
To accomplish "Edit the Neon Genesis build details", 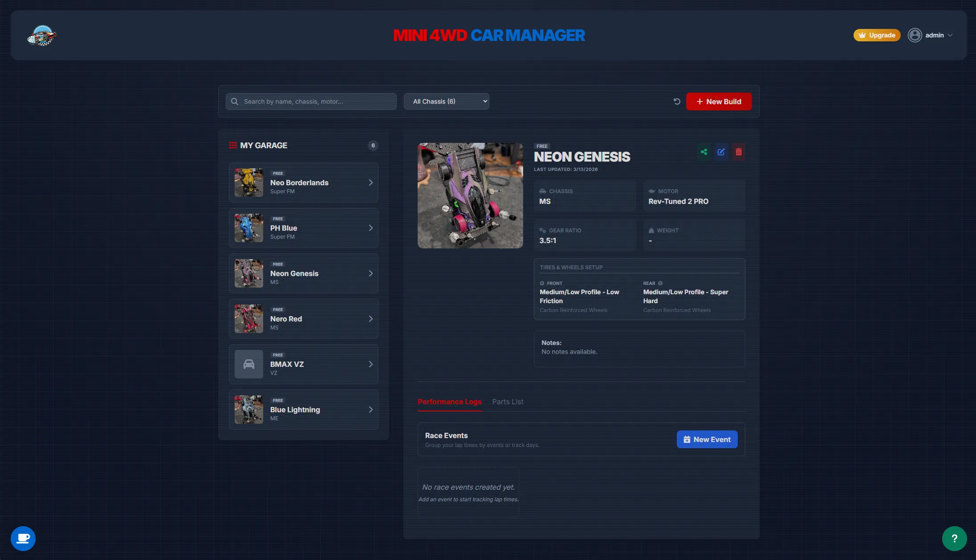I will 721,152.
